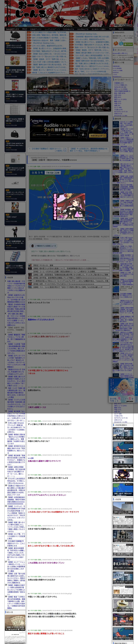The width and height of the screenshot is (138, 644).
Task: Click the >>19 anchor in comment 23
Action: [x=31, y=458]
